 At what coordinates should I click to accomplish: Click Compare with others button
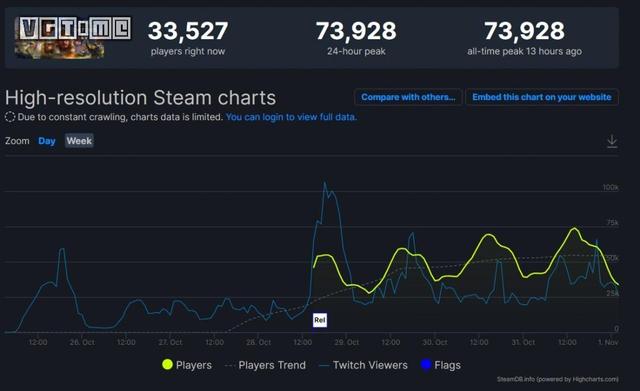click(x=408, y=97)
